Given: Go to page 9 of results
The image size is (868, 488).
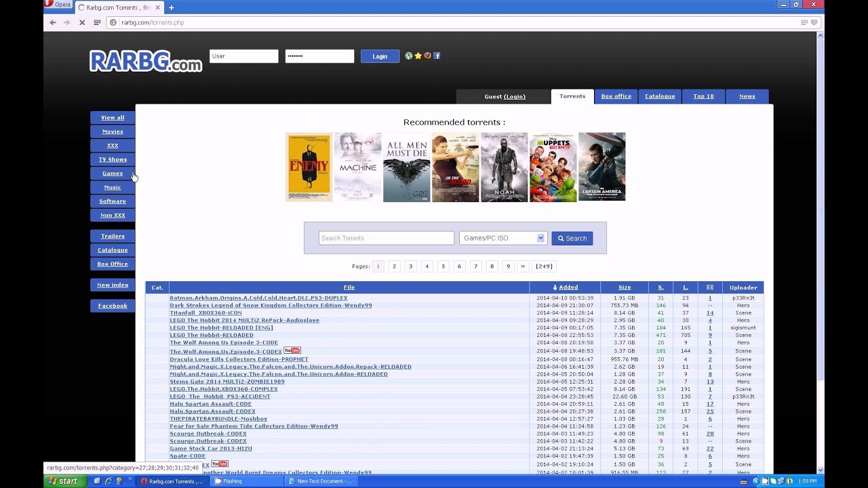Looking at the screenshot, I should (508, 266).
